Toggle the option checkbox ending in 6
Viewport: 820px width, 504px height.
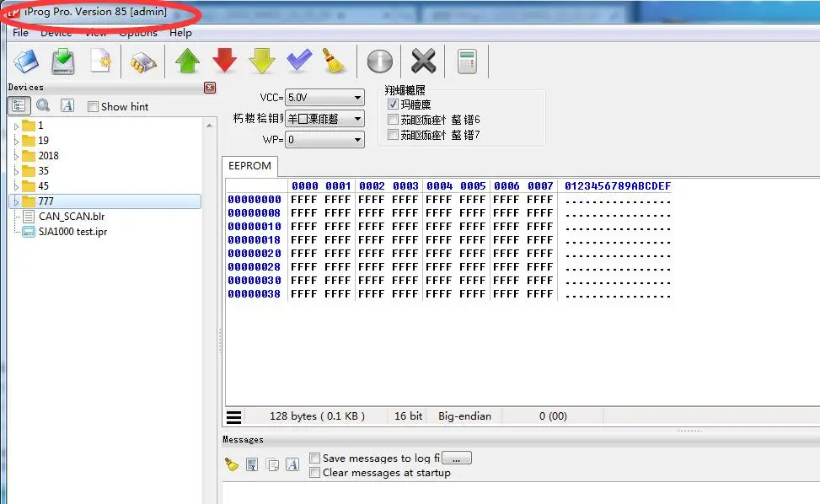[x=393, y=119]
